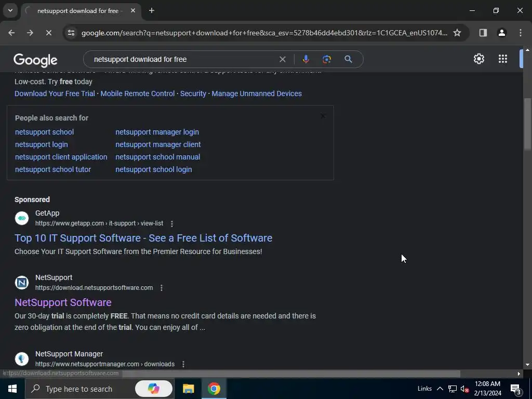Open NetSupport result options three dots
This screenshot has width=532, height=399.
[x=162, y=288]
